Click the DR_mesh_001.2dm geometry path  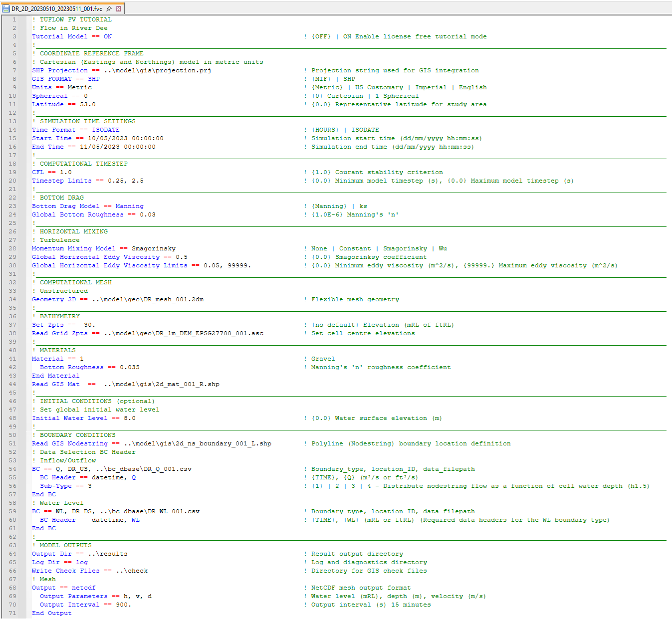pyautogui.click(x=148, y=299)
